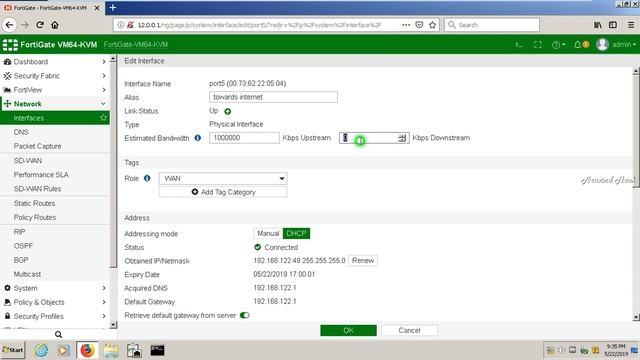Toggle FortiGate fullscreen icon
This screenshot has height=360, width=640.
click(x=538, y=44)
